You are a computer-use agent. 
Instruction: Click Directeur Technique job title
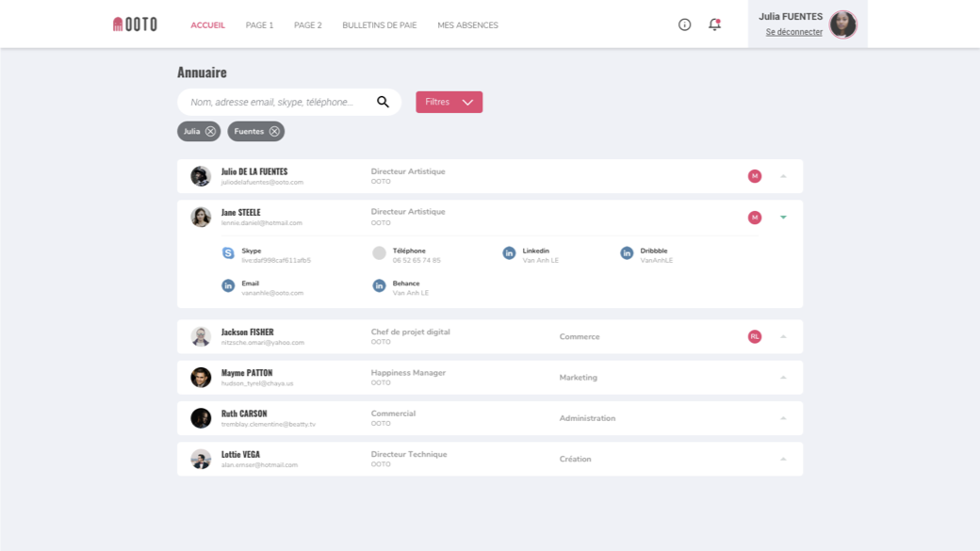pyautogui.click(x=409, y=454)
